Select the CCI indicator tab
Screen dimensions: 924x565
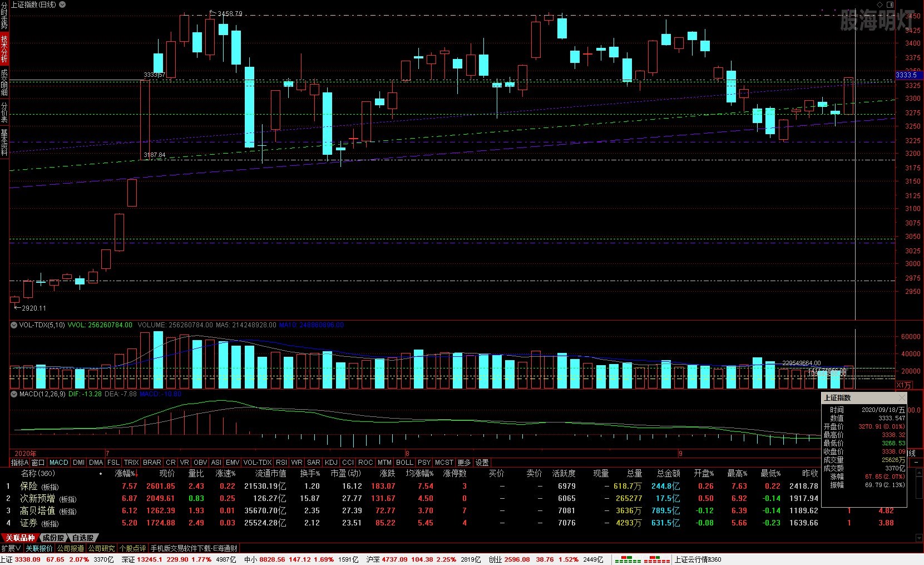click(x=348, y=463)
